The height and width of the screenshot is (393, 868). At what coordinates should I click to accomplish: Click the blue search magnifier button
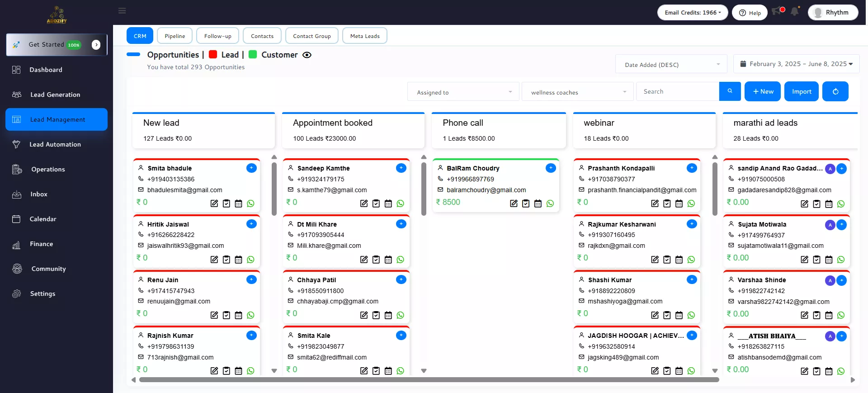click(x=730, y=91)
